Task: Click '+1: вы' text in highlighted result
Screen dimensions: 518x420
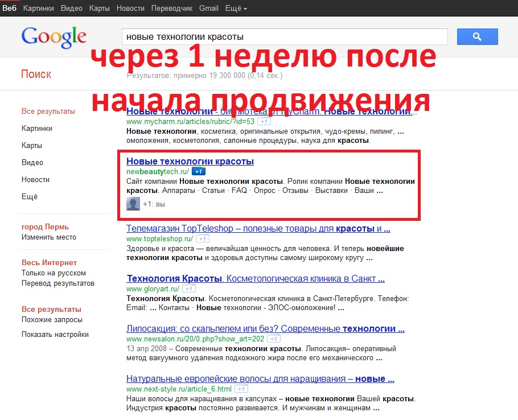Action: click(154, 204)
